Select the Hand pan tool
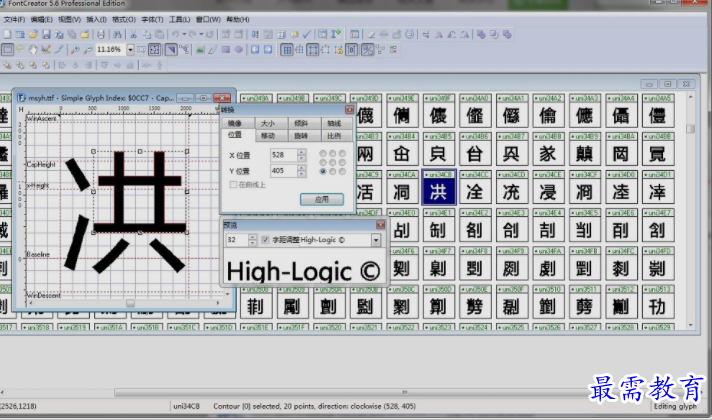Screen dimensions: 712x420 (x=33, y=49)
